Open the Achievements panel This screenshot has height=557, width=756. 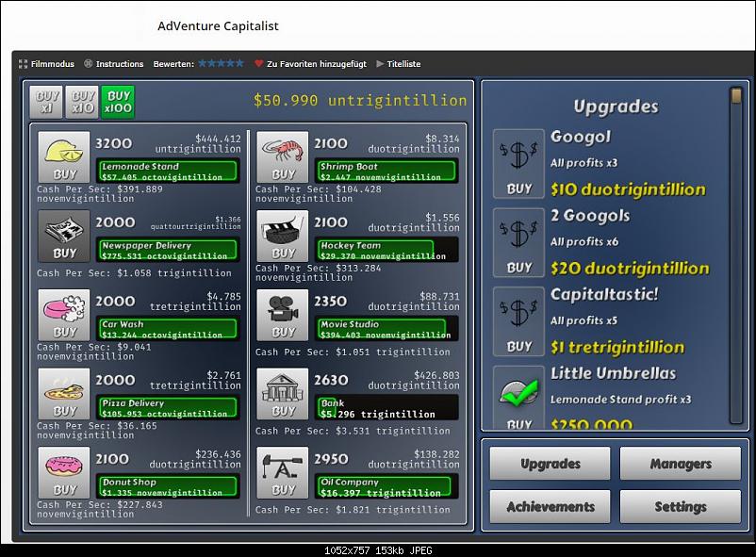pos(550,506)
